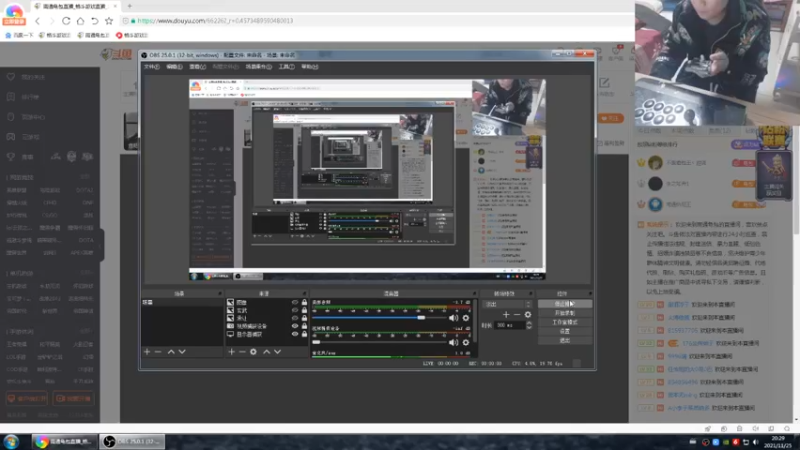800x450 pixels.
Task: Open the scene transition type dropdown
Action: [508, 304]
